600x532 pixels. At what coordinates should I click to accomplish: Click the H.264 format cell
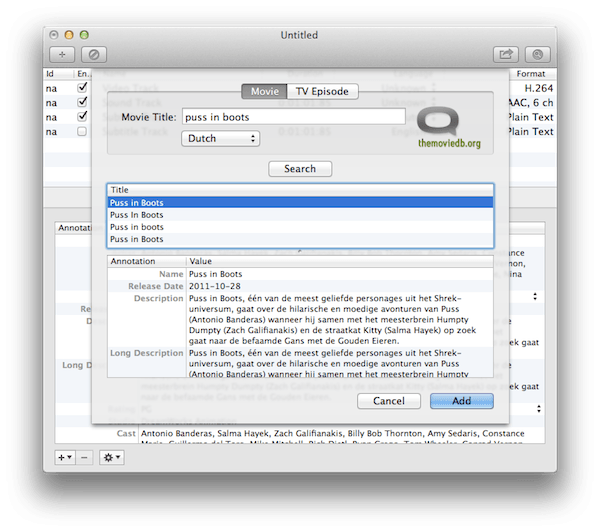(x=538, y=88)
